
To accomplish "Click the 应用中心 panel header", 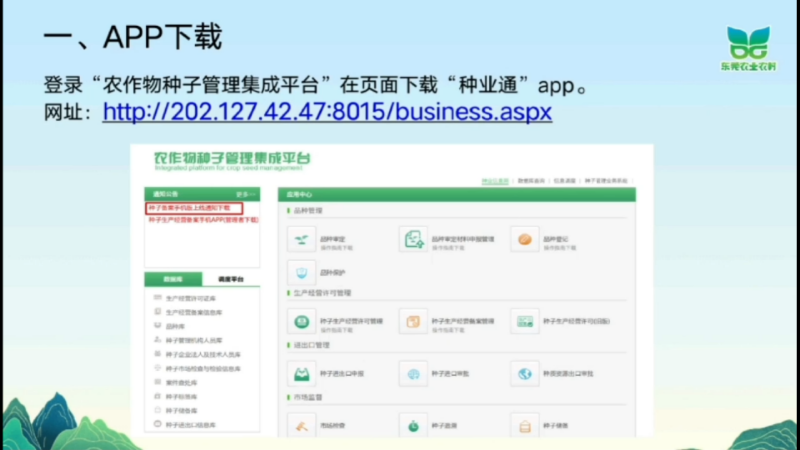I will [x=457, y=194].
